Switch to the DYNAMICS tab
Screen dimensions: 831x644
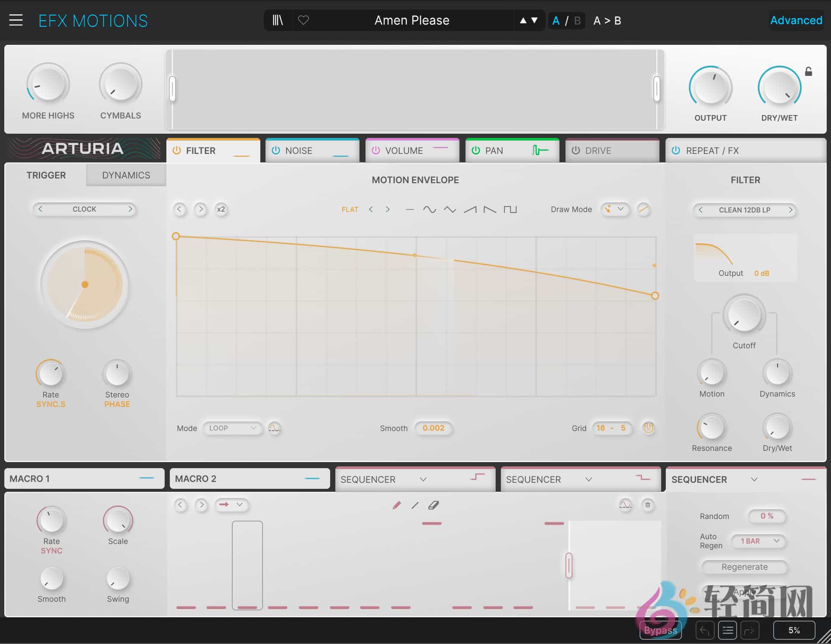coord(125,175)
